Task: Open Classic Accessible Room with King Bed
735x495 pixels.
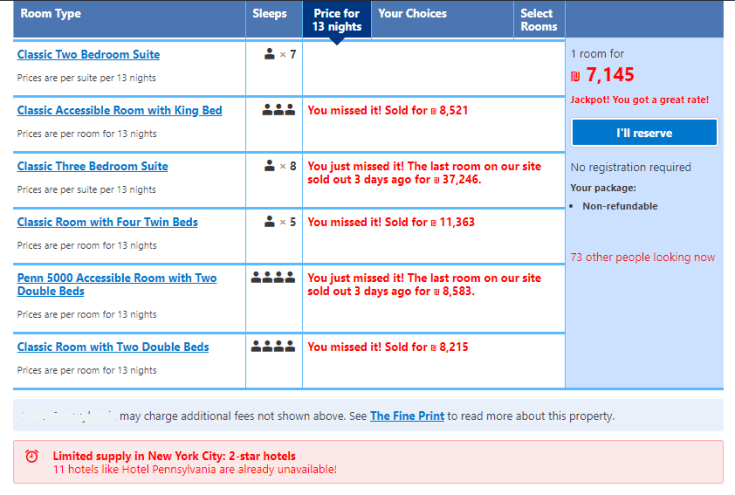Action: pyautogui.click(x=119, y=110)
